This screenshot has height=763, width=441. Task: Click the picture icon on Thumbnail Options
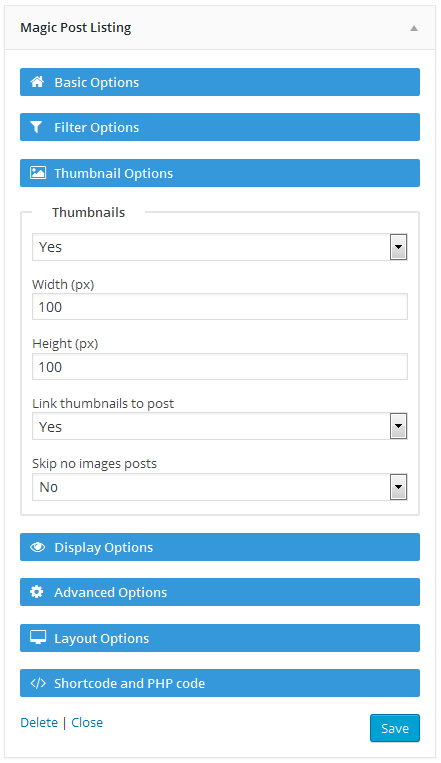(37, 173)
